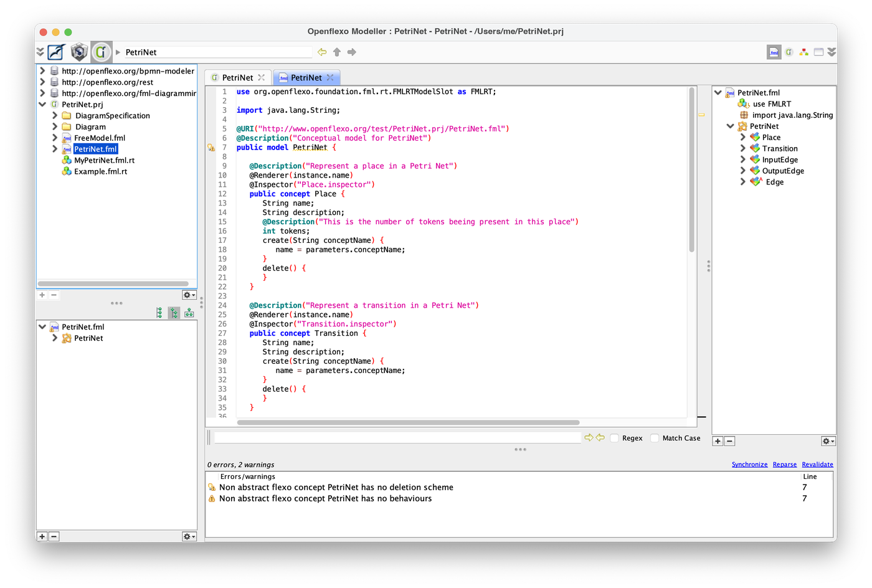872x588 pixels.
Task: Select Example.fml.rt in project tree
Action: point(100,172)
